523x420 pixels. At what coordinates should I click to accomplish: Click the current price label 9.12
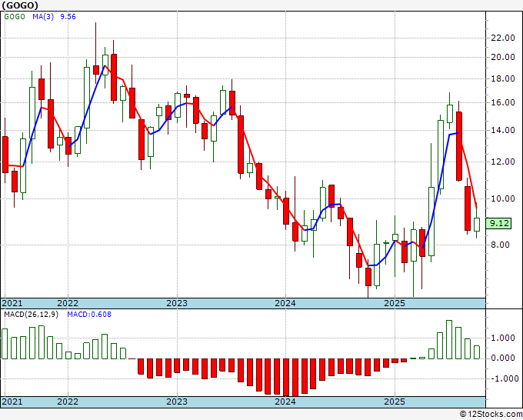pyautogui.click(x=498, y=223)
